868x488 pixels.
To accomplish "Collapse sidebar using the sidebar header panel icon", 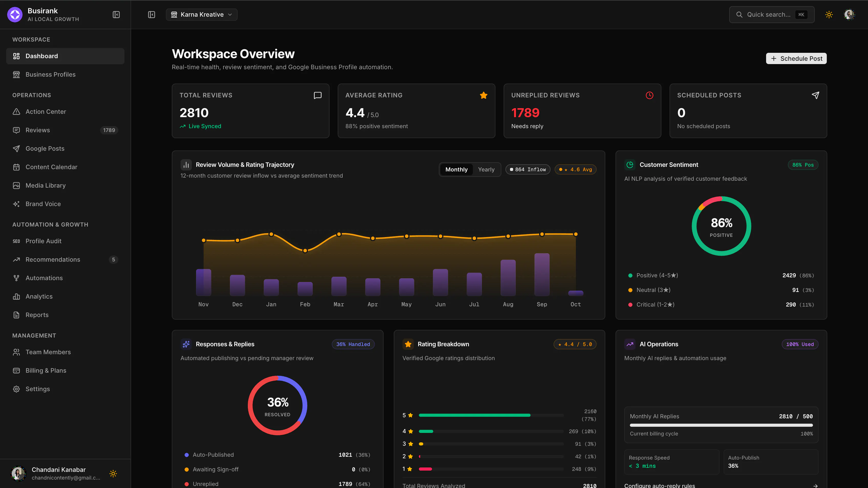I will click(116, 15).
